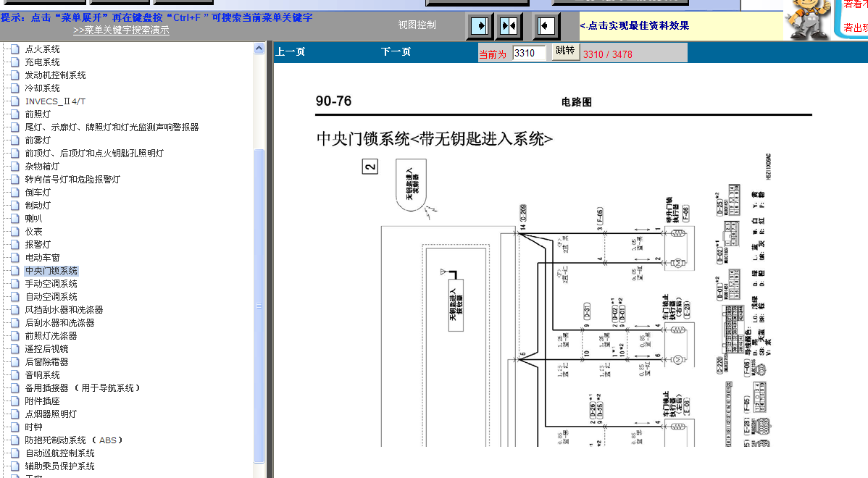This screenshot has height=478, width=868.
Task: Select 自动巡航控制系统 in the tree
Action: 59,453
